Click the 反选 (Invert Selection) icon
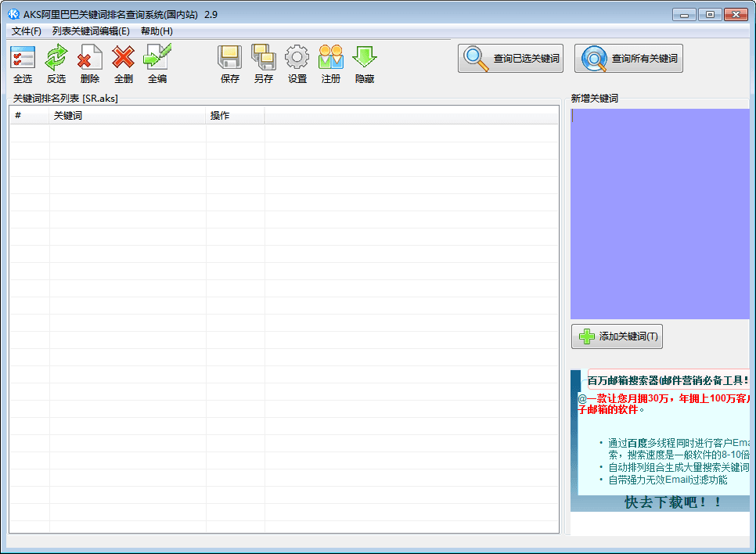The height and width of the screenshot is (554, 756). tap(56, 59)
